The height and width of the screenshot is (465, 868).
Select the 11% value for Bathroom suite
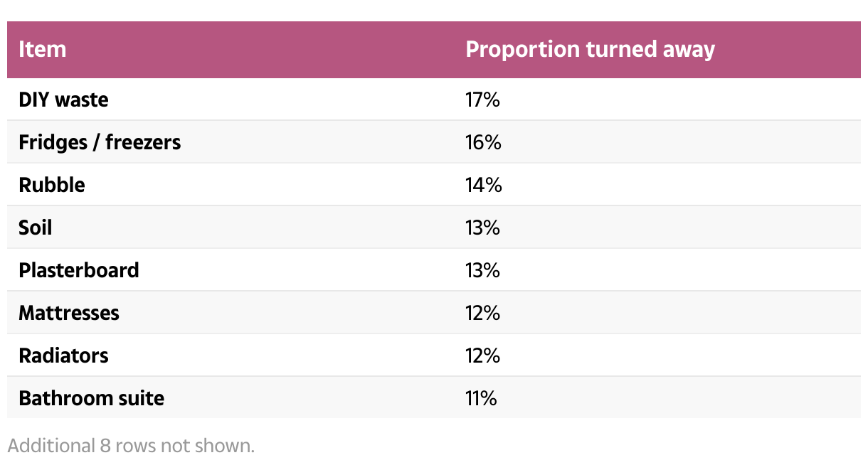pos(481,398)
